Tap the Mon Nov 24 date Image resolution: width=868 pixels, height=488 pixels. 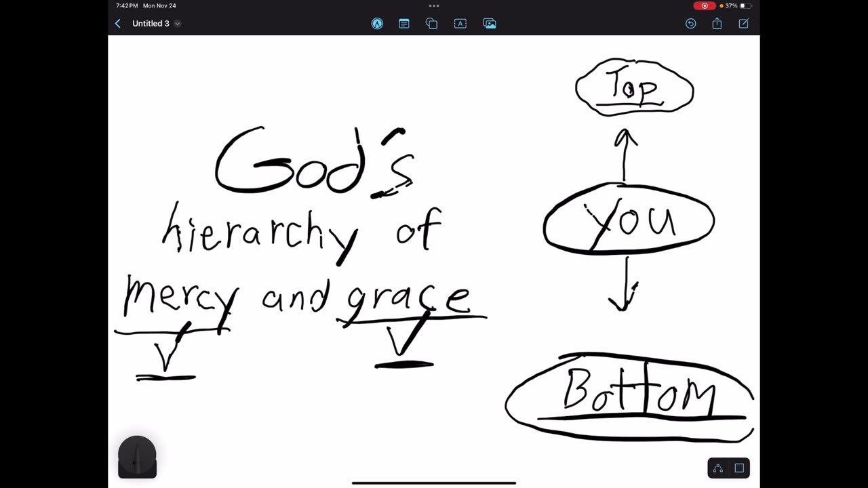[x=159, y=5]
